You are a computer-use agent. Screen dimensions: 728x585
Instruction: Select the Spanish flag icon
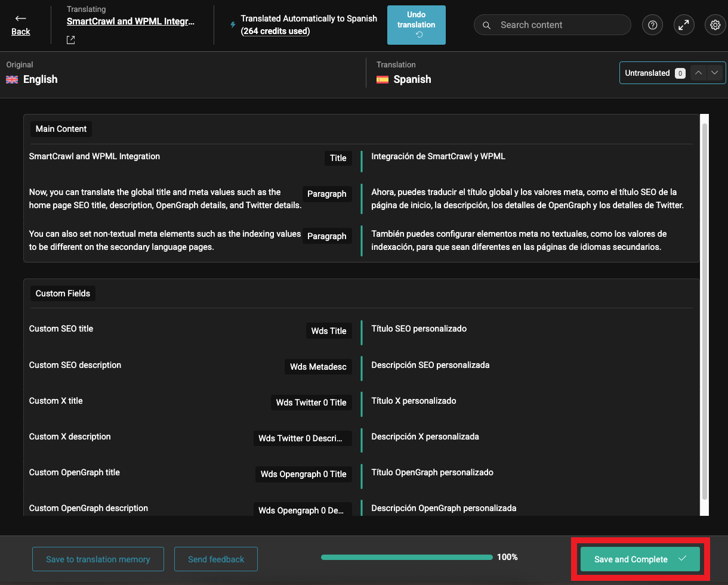[382, 79]
